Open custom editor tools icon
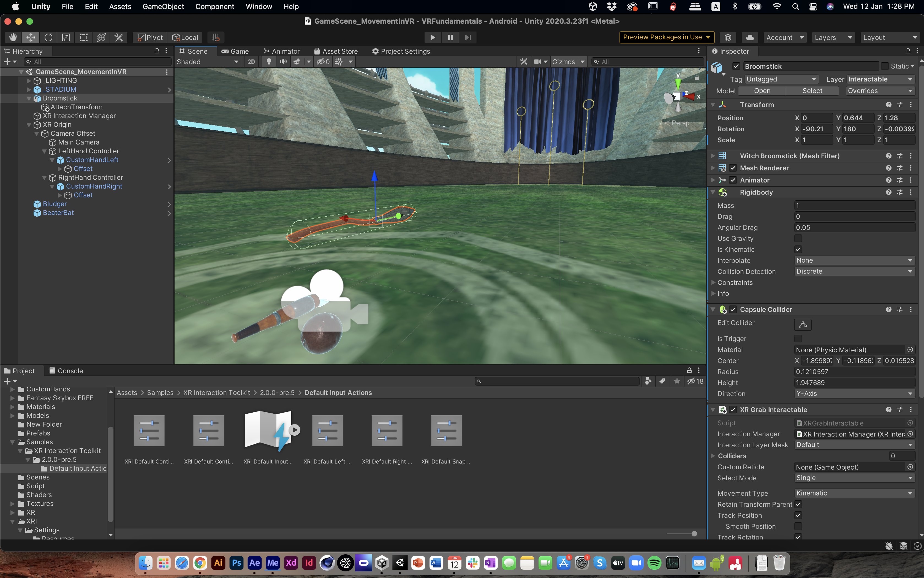Viewport: 924px width, 578px height. [119, 37]
